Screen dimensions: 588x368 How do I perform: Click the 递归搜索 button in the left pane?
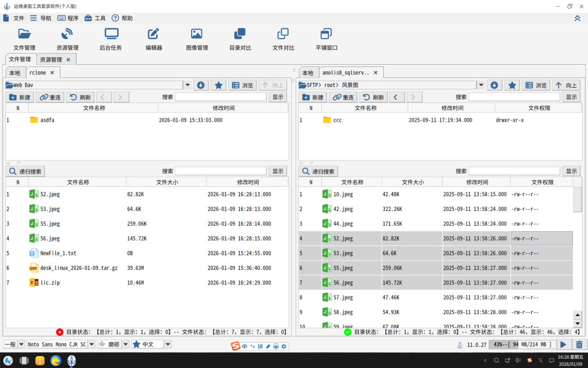25,172
